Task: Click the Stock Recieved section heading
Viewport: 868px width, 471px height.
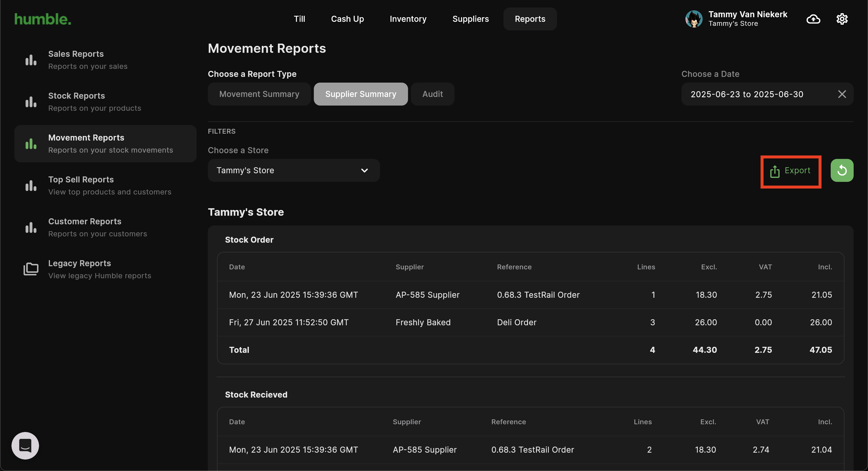Action: (x=256, y=395)
